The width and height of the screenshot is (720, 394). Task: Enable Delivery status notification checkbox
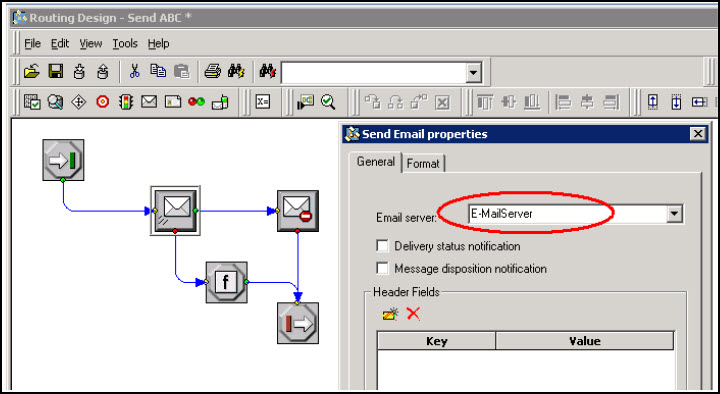(x=382, y=246)
